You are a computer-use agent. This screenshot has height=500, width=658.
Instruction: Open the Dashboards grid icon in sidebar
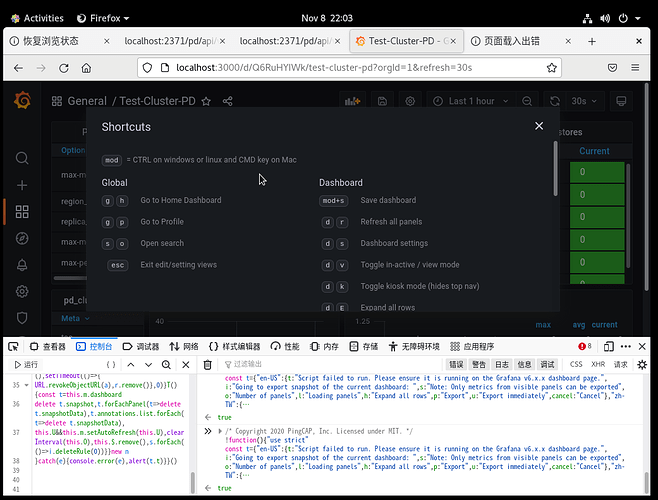[x=22, y=212]
